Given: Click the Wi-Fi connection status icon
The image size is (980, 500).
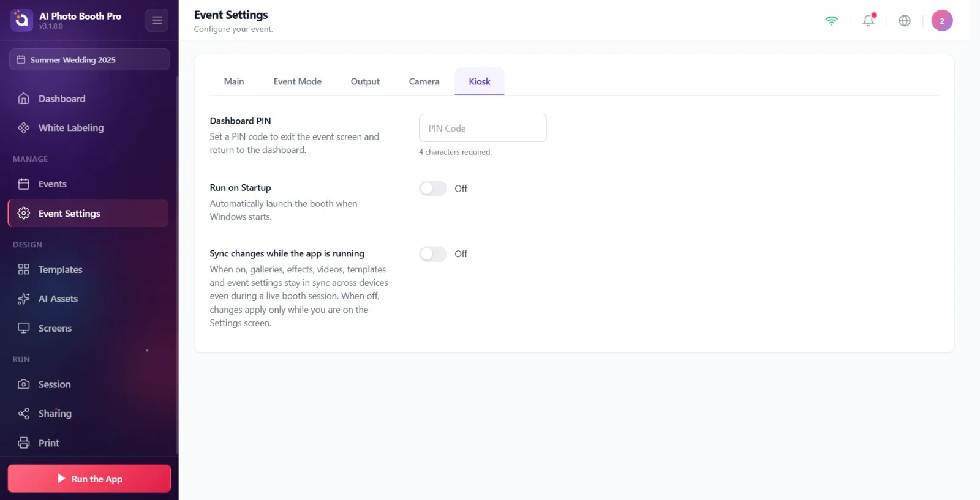Looking at the screenshot, I should coord(831,20).
